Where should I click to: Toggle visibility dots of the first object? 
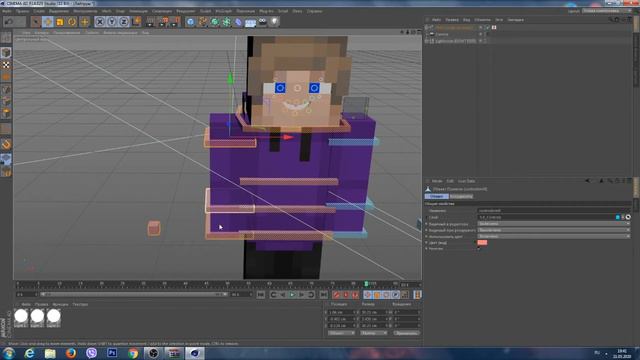[x=480, y=27]
